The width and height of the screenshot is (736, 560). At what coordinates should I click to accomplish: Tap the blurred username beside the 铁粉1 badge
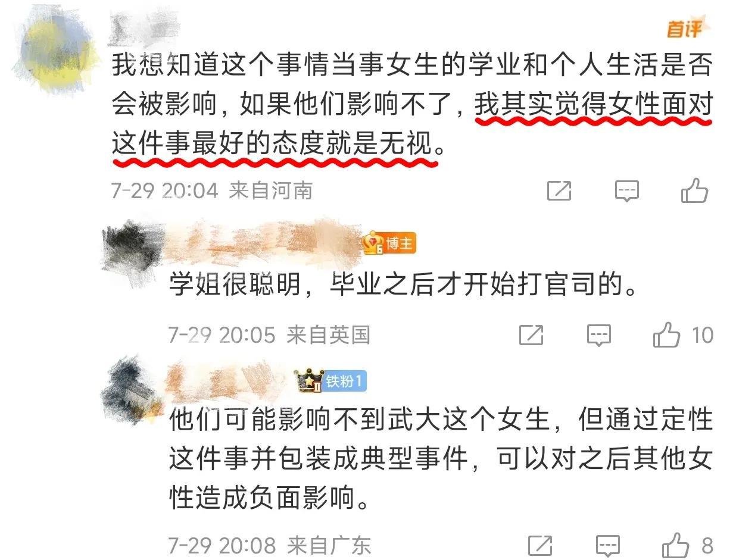pos(229,381)
